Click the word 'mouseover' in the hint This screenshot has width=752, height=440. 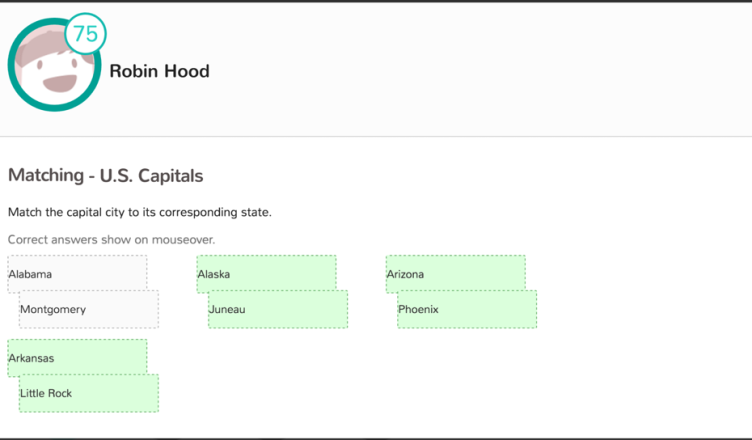183,239
